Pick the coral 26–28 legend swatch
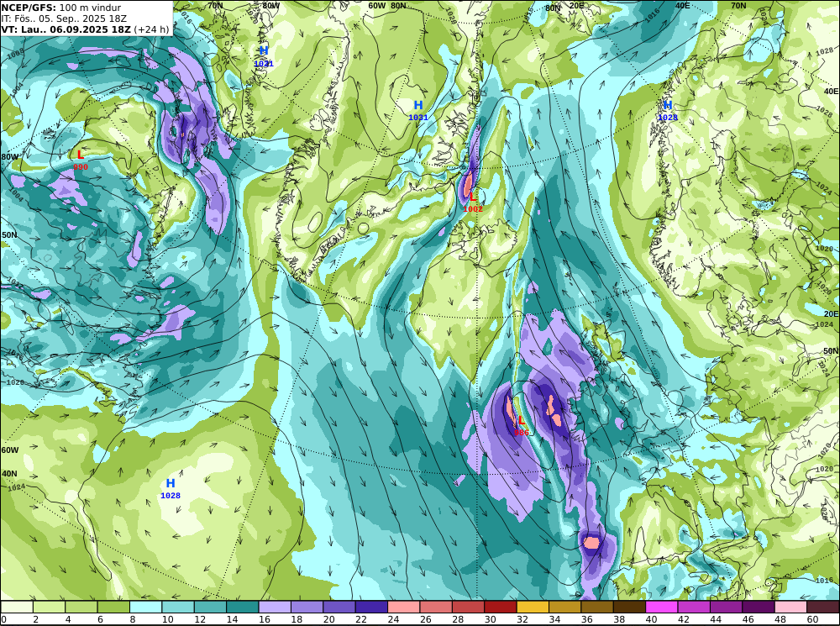Viewport: 840px width, 626px height. 436,607
